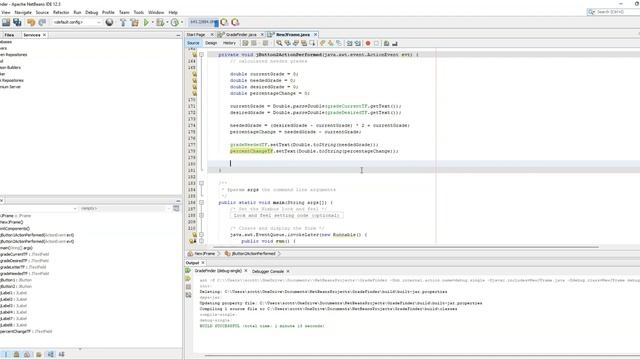Toggle the highlighted tree-style Navigator filter button
640x360 pixels.
(50, 354)
